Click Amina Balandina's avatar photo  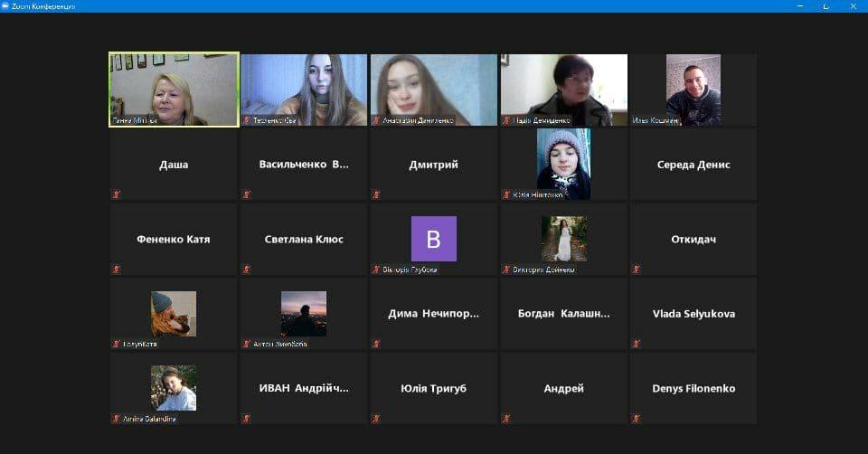point(174,388)
